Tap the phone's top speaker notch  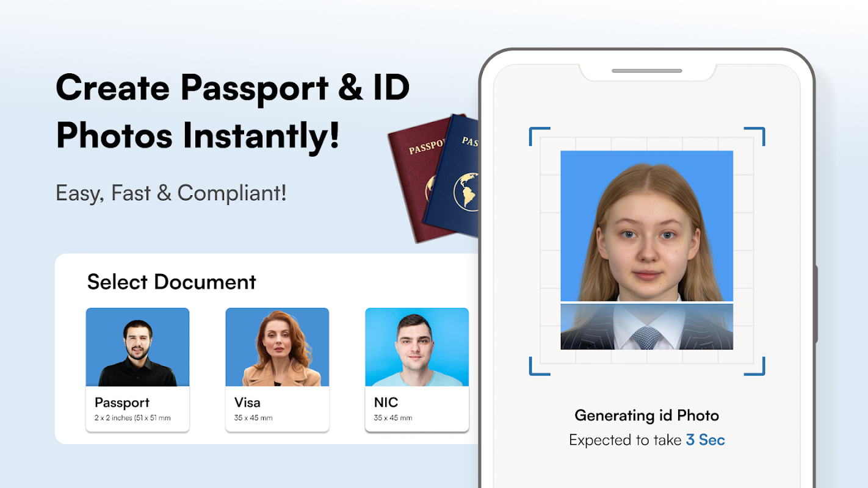(x=647, y=71)
